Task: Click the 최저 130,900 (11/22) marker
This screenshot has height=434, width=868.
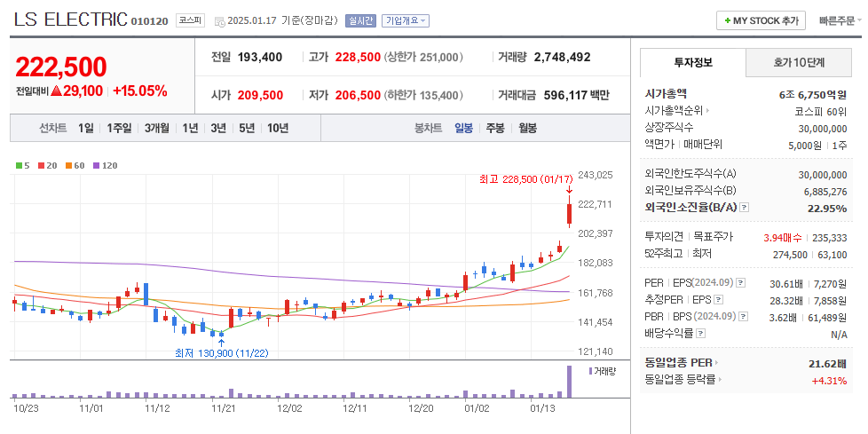Action: 221,352
